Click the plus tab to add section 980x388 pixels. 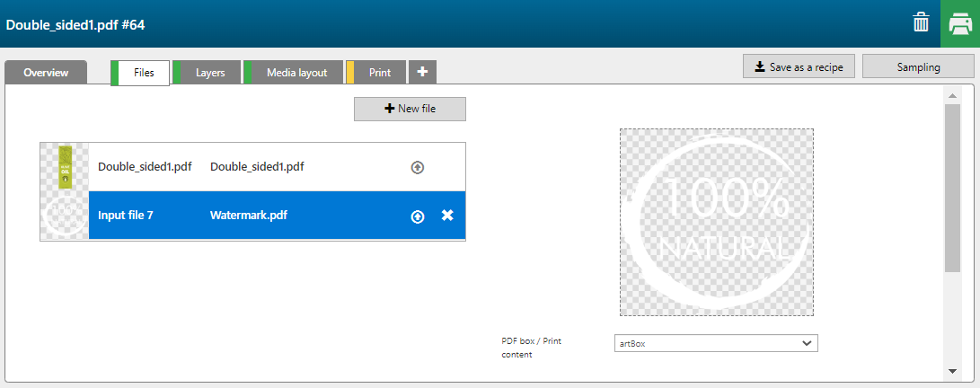tap(422, 72)
